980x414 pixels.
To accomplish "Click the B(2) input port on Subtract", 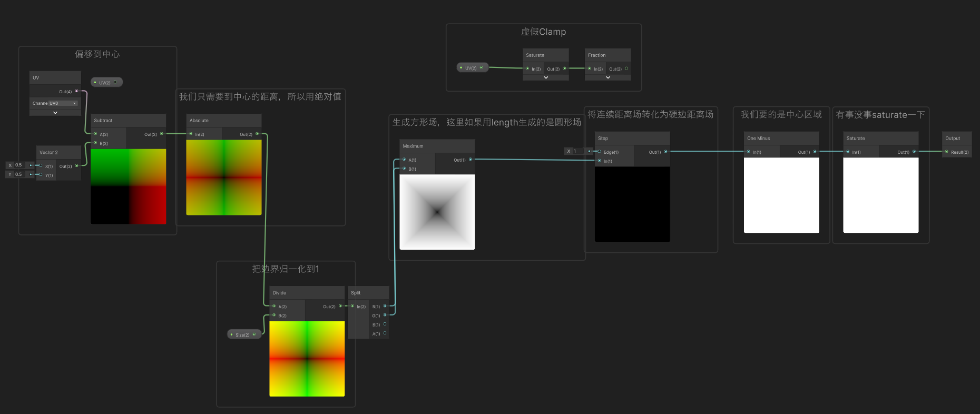I will coord(95,143).
